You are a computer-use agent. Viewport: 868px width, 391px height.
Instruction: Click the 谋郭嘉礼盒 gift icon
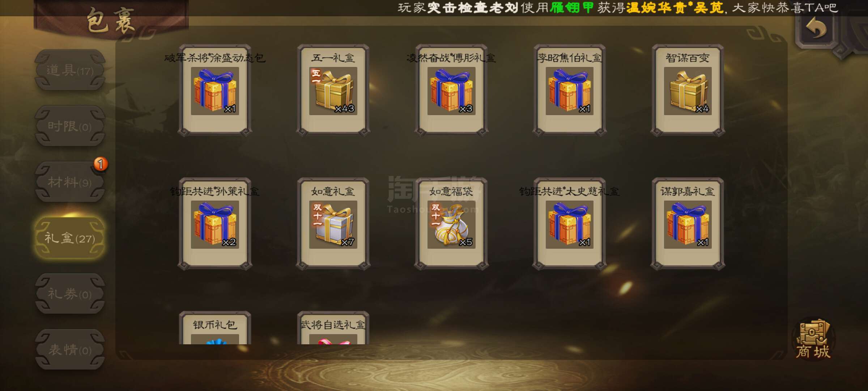pyautogui.click(x=688, y=224)
